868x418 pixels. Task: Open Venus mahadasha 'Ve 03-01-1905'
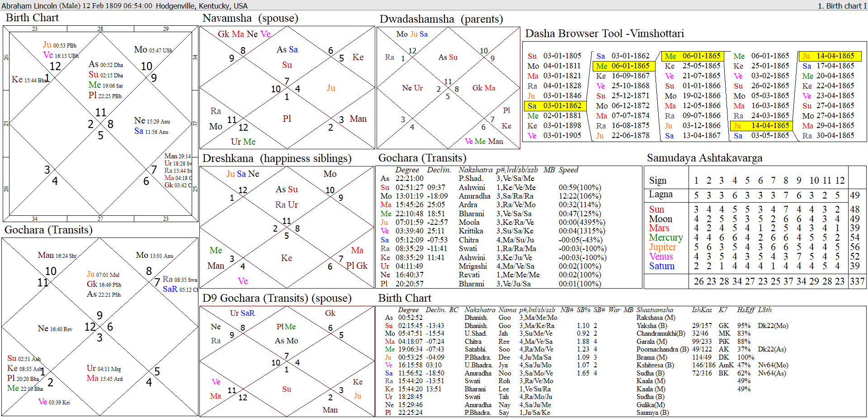click(x=554, y=136)
